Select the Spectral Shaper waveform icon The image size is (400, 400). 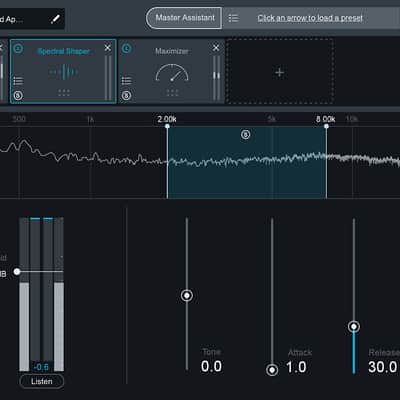(64, 72)
